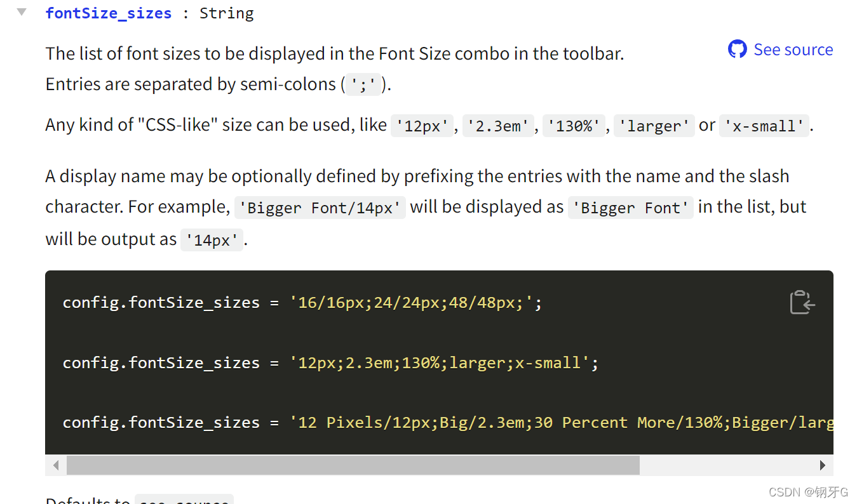Click the 'String' type label
The height and width of the screenshot is (504, 857).
227,13
